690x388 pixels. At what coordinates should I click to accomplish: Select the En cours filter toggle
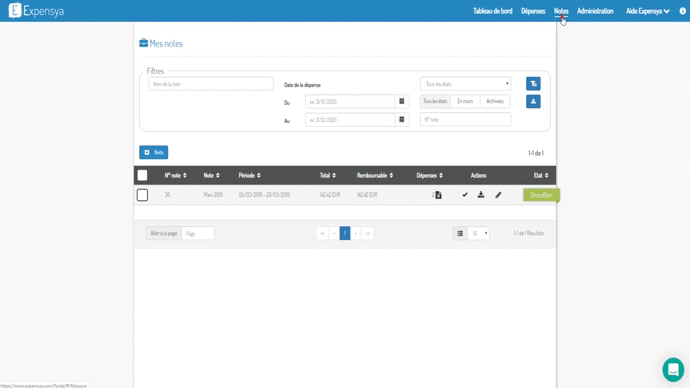tap(465, 101)
